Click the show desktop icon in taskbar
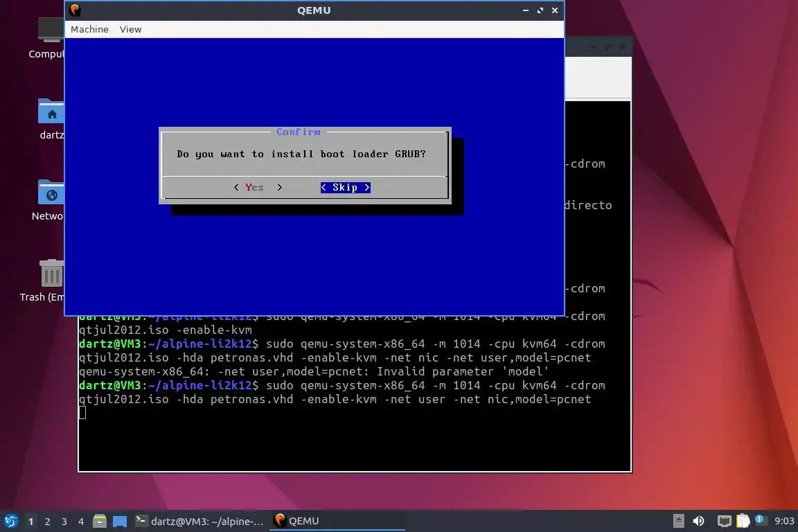The image size is (798, 532). tap(120, 521)
